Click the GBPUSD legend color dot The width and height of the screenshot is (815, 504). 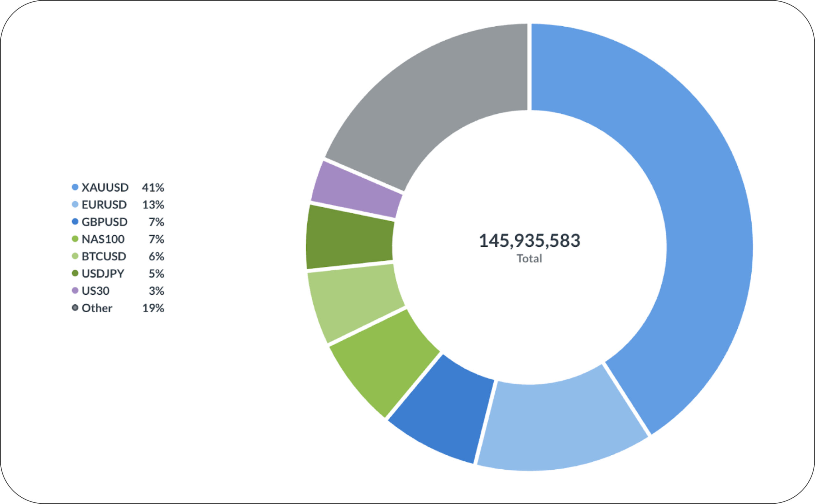(75, 222)
